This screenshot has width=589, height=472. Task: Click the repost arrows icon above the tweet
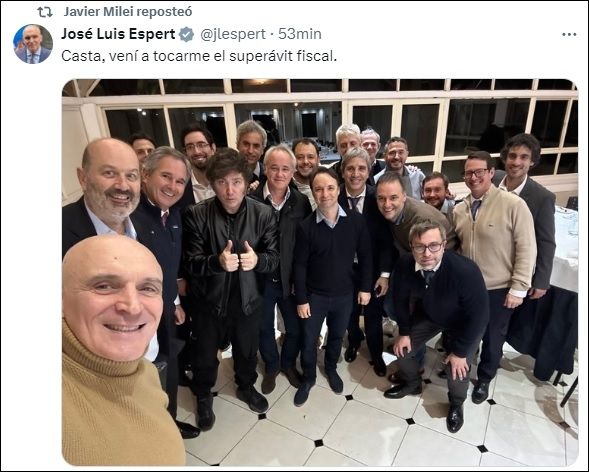point(45,12)
